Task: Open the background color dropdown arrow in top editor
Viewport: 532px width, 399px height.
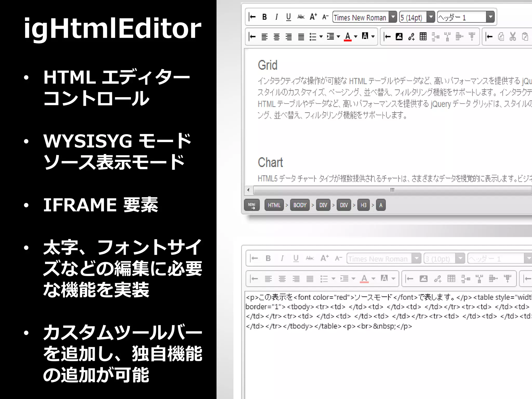Action: (x=373, y=37)
